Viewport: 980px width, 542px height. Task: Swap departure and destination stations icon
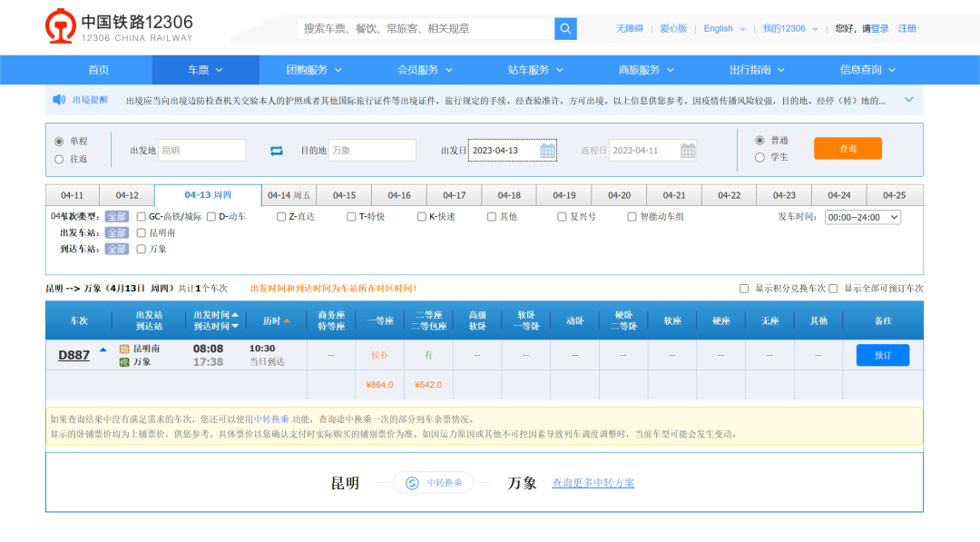276,151
